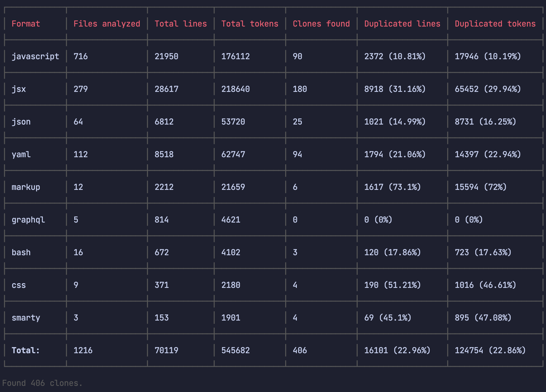This screenshot has height=392, width=546.
Task: Click the 'Duplicated lines' column header
Action: click(x=402, y=24)
